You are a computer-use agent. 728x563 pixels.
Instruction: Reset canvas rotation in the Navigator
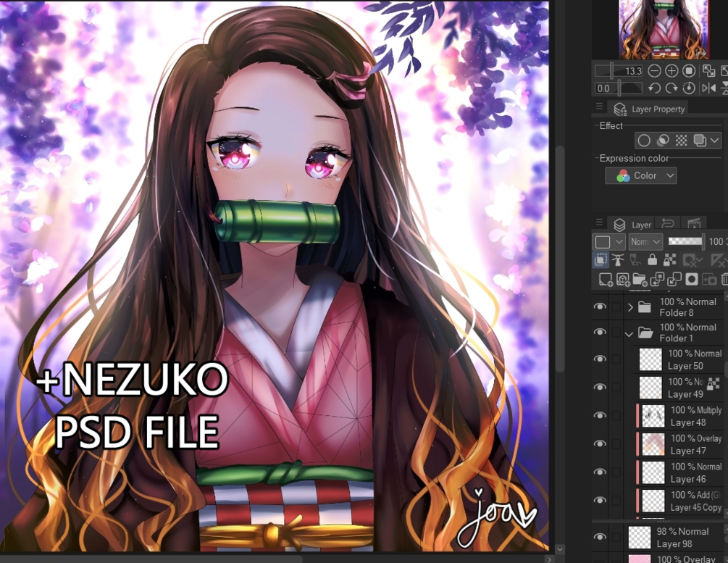pos(689,88)
